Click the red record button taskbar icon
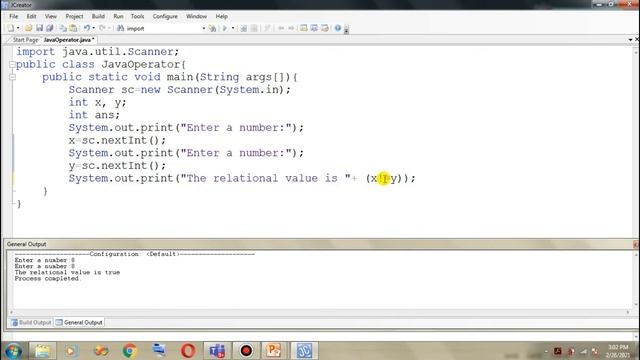This screenshot has height=360, width=640. tap(246, 351)
